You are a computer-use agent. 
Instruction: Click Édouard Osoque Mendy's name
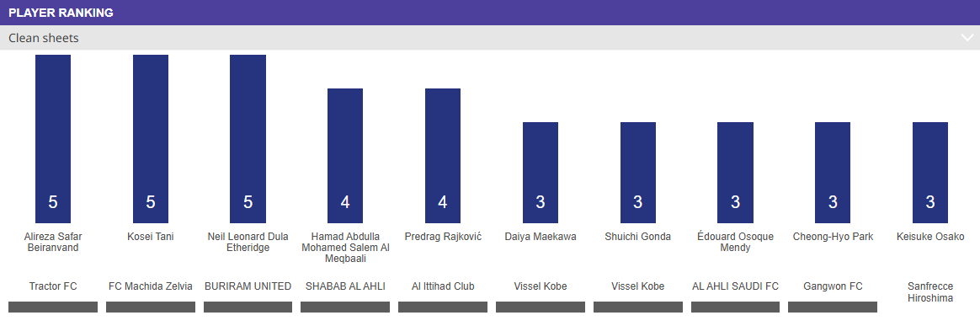[x=736, y=242]
